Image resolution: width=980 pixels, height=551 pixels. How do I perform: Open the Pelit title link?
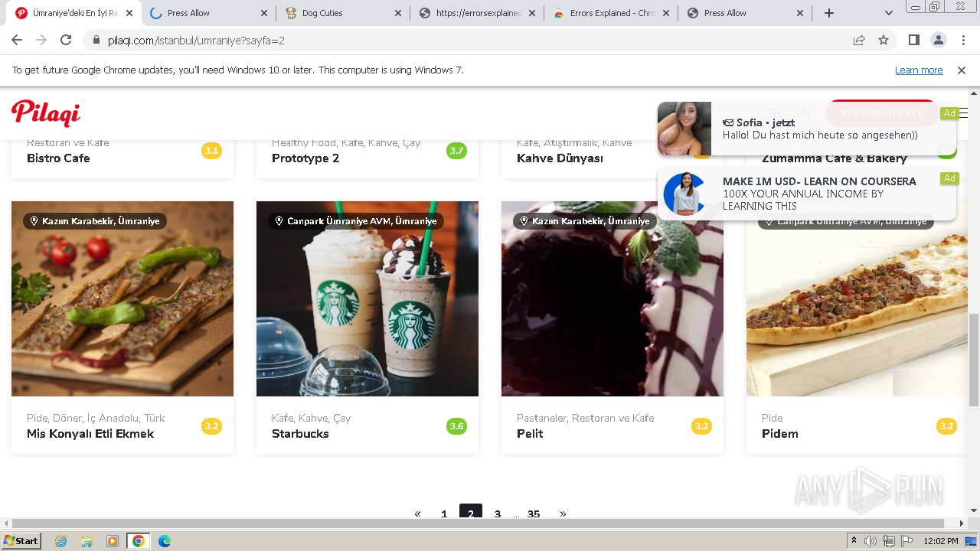(x=530, y=434)
